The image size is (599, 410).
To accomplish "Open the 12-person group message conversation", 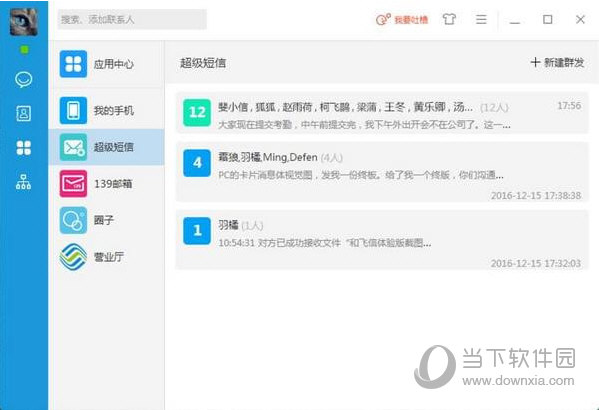I will (x=382, y=113).
